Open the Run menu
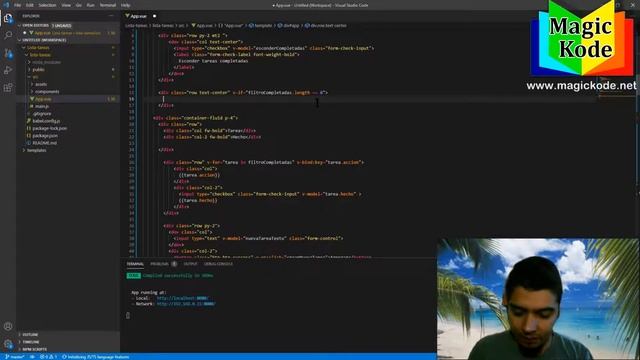This screenshot has width=640, height=360. (x=91, y=5)
